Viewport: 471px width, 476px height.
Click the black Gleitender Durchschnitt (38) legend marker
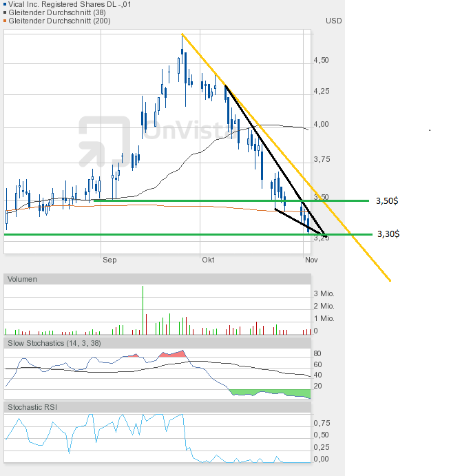6,12
